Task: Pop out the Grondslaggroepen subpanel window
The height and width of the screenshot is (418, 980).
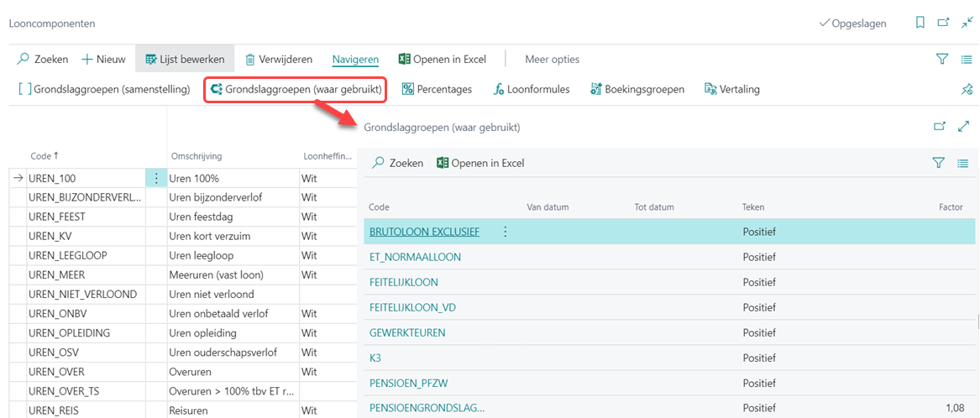Action: pos(939,127)
